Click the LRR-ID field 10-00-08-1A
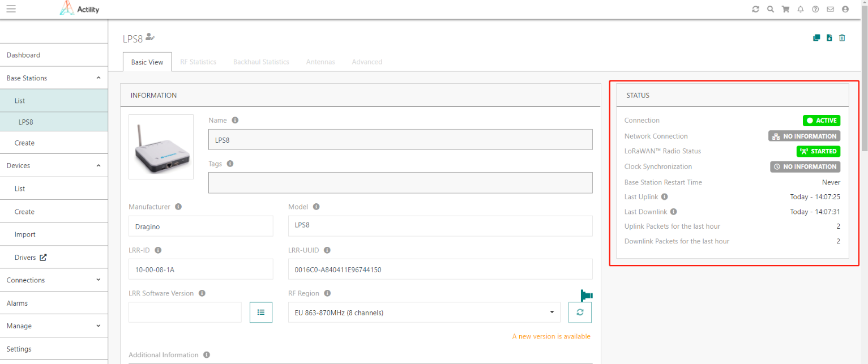868x364 pixels. (x=200, y=269)
